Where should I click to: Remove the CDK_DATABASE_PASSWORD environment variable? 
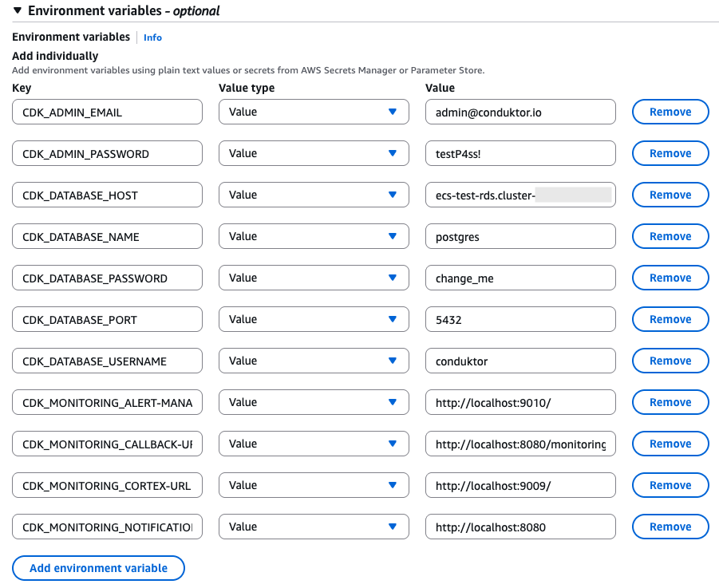pos(670,278)
